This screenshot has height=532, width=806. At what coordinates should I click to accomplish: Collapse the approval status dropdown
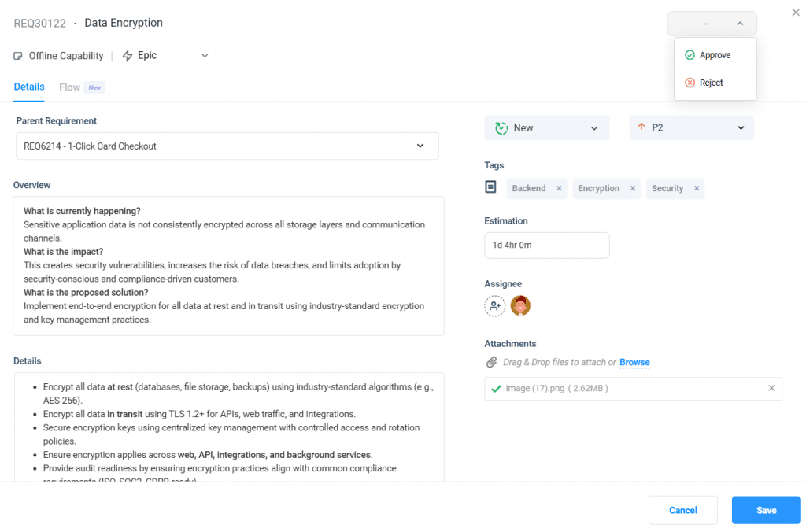[x=739, y=24]
